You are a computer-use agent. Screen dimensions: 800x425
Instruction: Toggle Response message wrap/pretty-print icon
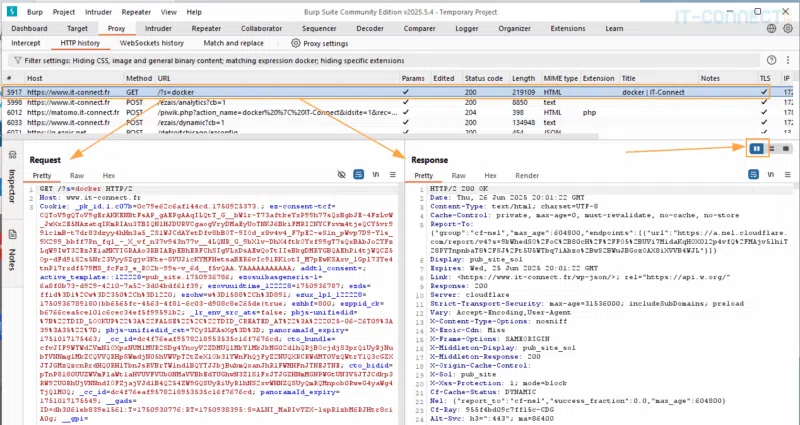pyautogui.click(x=754, y=174)
